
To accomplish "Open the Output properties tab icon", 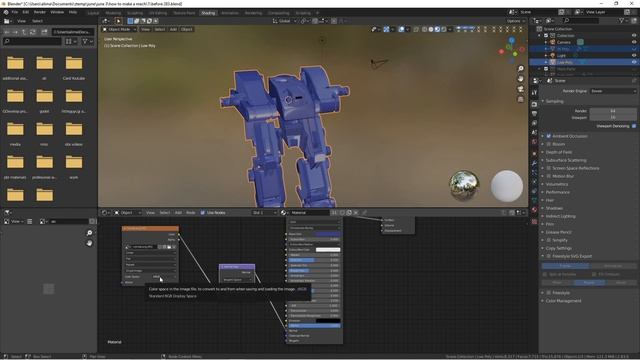I will pyautogui.click(x=534, y=113).
